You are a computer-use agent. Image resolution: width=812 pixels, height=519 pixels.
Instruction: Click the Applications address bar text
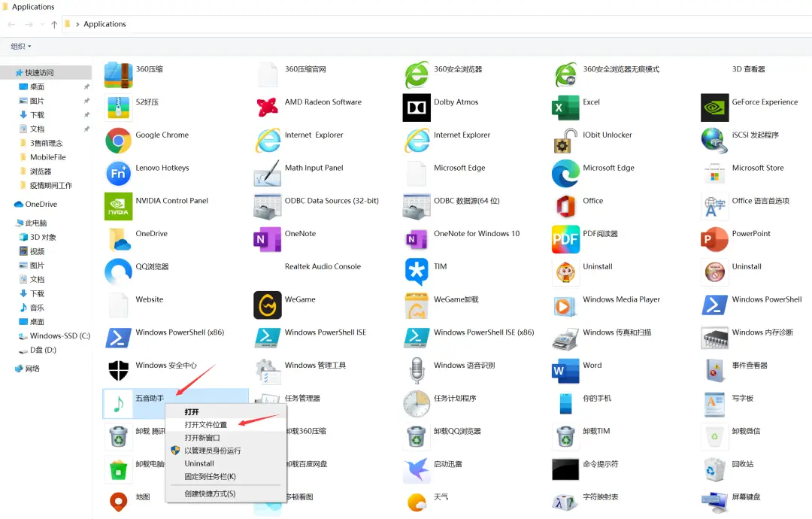tap(105, 24)
